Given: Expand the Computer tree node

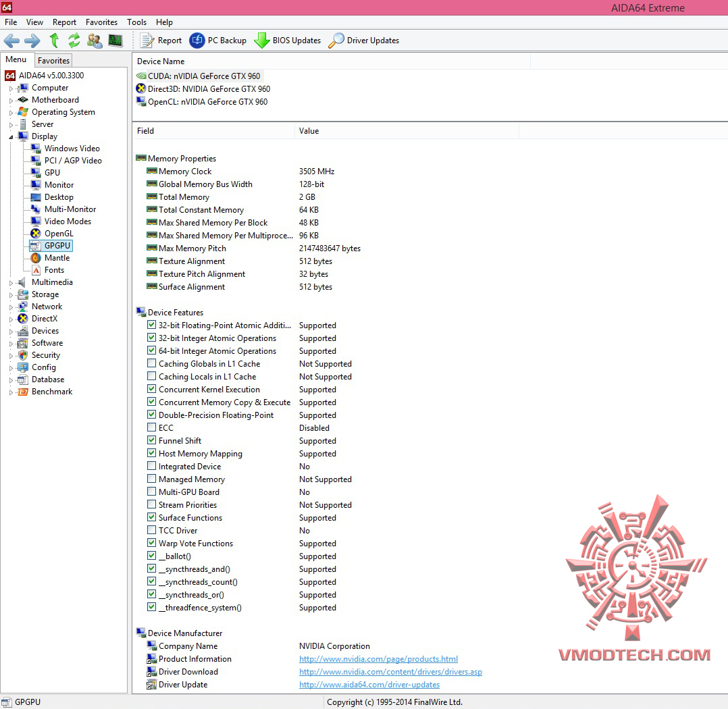Looking at the screenshot, I should point(11,88).
